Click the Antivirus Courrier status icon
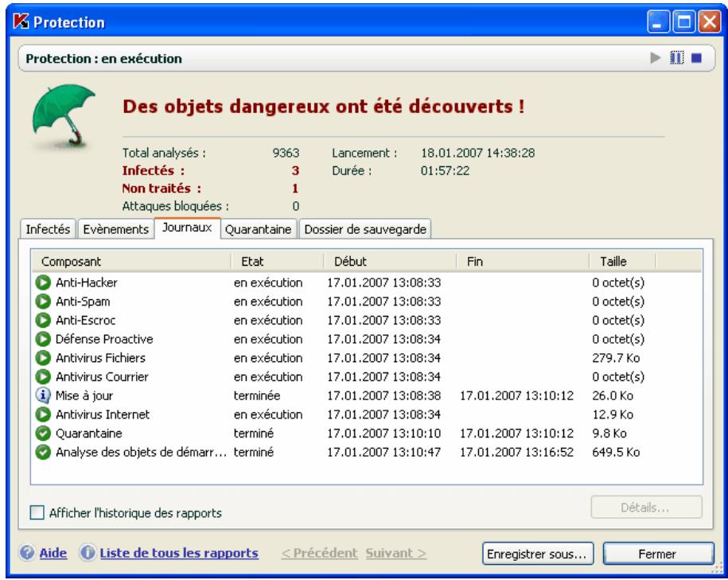 [x=43, y=376]
